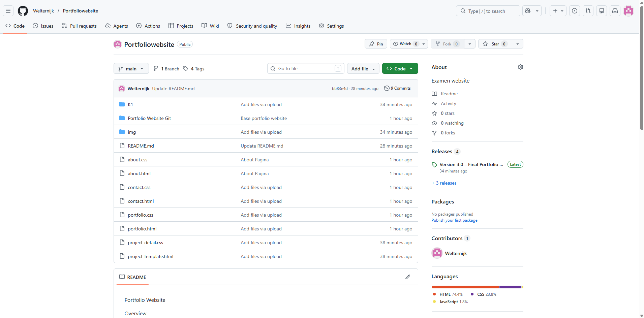
Task: Open the 9 Commits history link
Action: tap(397, 88)
